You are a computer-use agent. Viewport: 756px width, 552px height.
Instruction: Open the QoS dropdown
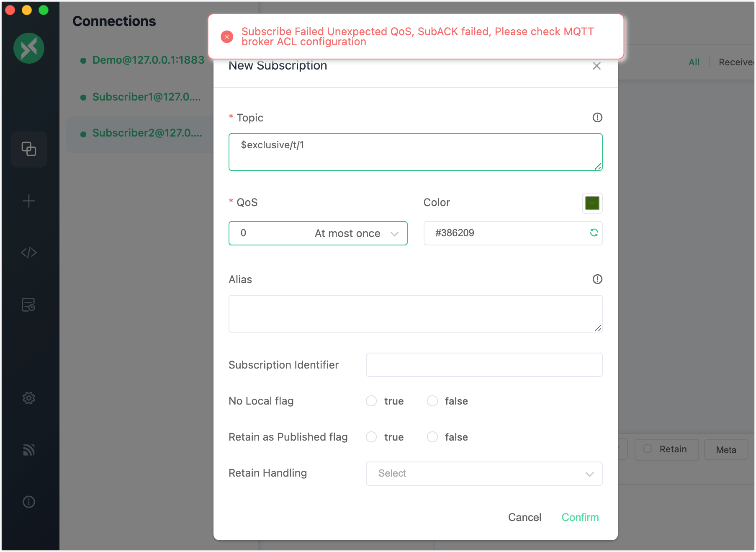click(x=318, y=233)
